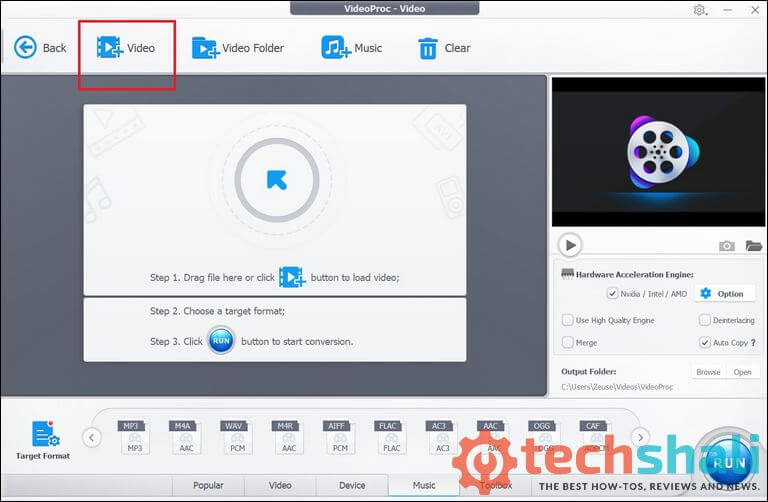Browse for the output folder

coord(708,372)
